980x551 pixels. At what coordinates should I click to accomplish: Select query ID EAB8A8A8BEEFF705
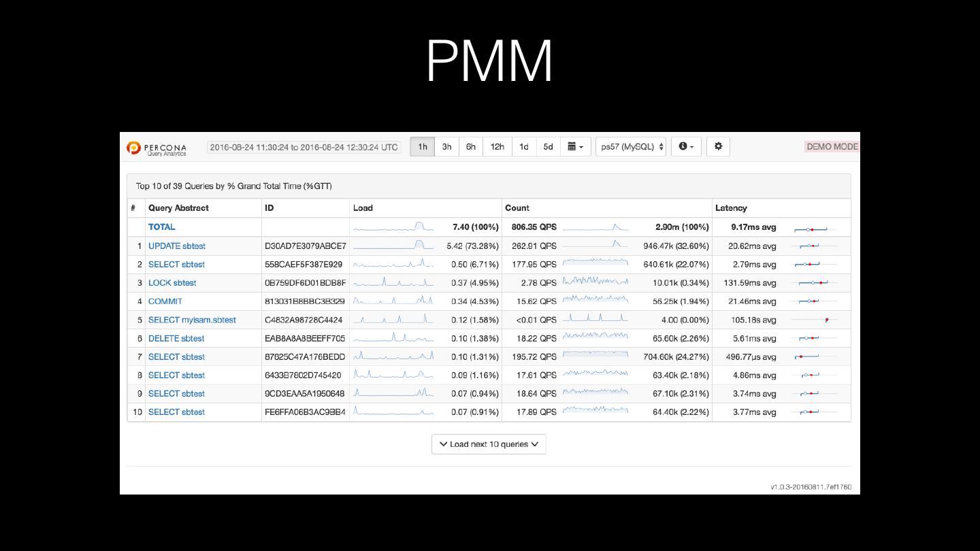coord(305,338)
